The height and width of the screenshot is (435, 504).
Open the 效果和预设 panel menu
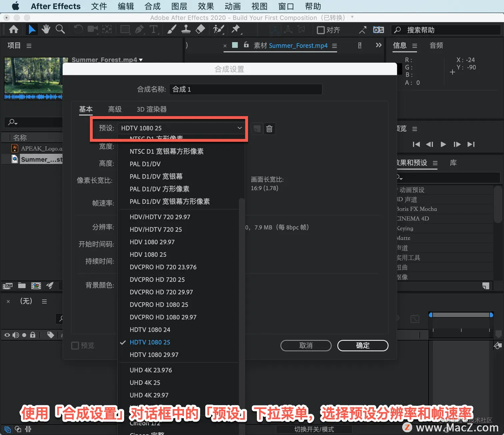pos(435,163)
